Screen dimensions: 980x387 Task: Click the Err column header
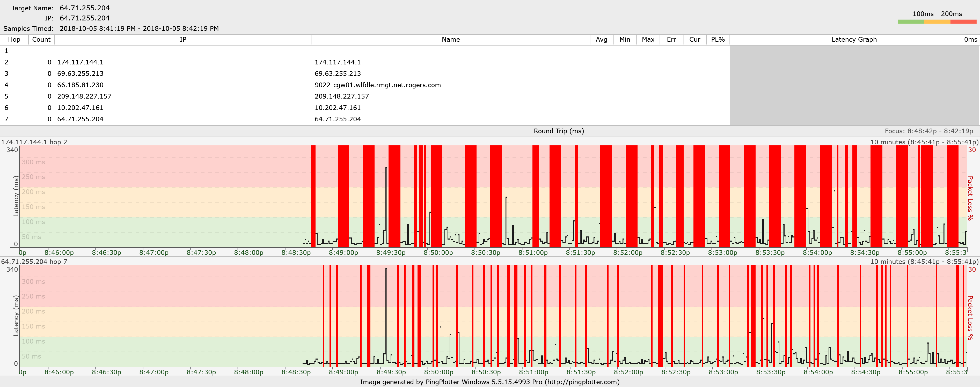[x=671, y=40]
